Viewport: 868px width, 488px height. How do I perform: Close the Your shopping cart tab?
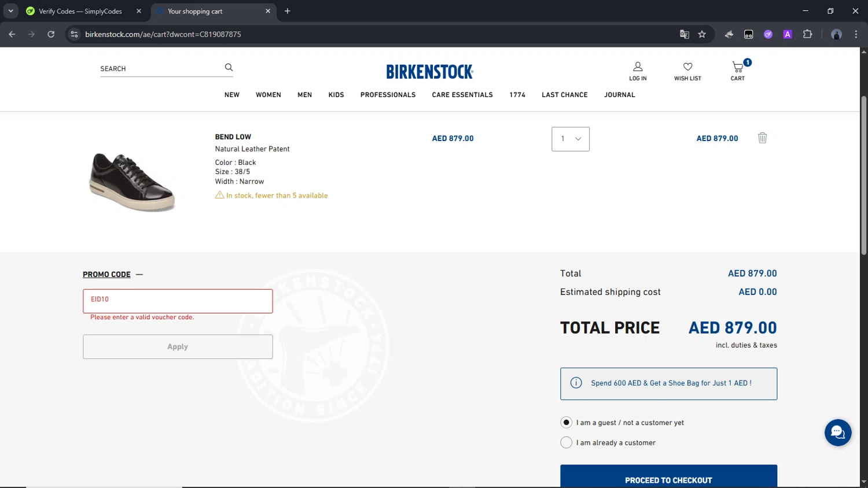[x=268, y=11]
